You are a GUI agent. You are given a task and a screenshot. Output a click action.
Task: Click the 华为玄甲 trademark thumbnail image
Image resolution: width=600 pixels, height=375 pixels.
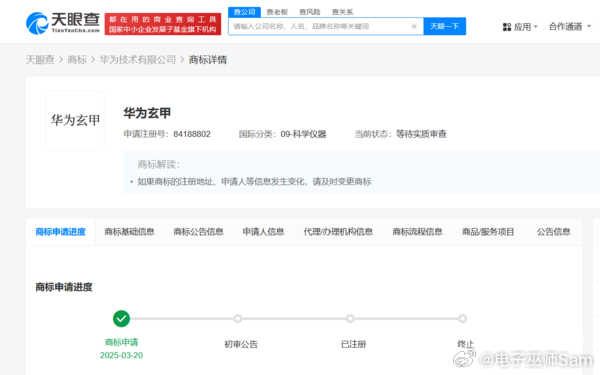[x=75, y=120]
